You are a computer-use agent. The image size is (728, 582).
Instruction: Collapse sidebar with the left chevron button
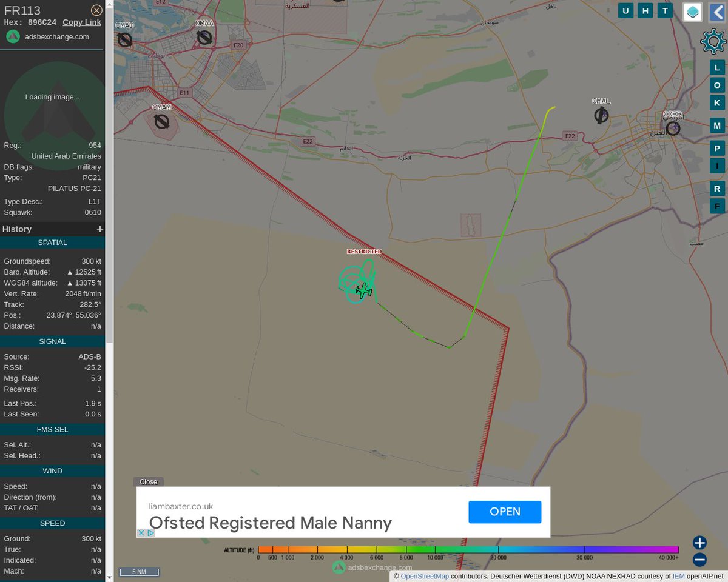pos(716,12)
